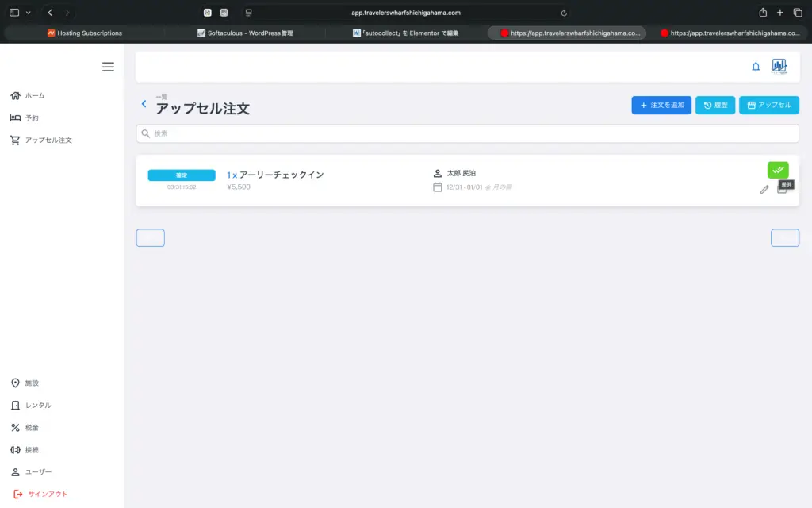
Task: Click the 履歴 history button
Action: [715, 105]
